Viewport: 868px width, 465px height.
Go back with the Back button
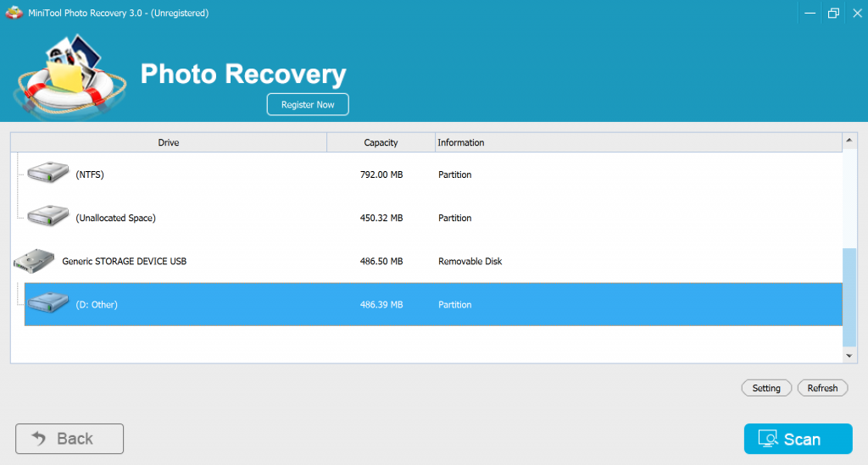[70, 439]
